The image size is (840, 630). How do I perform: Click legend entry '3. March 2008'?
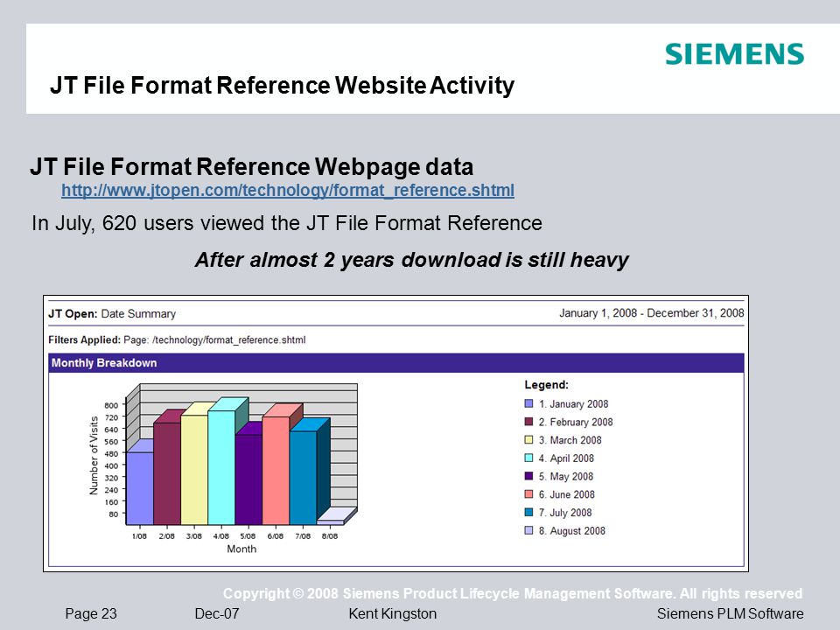[570, 440]
